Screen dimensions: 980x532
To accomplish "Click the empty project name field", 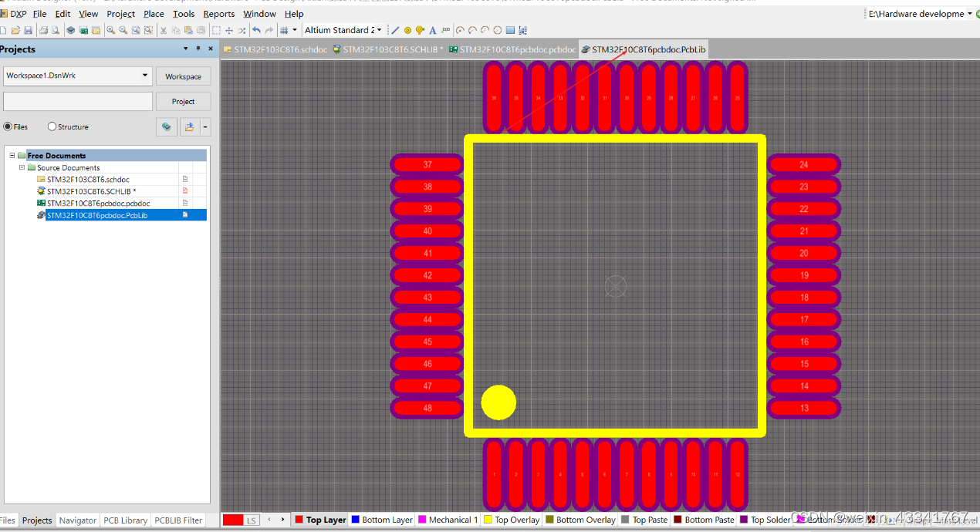I will tap(78, 101).
